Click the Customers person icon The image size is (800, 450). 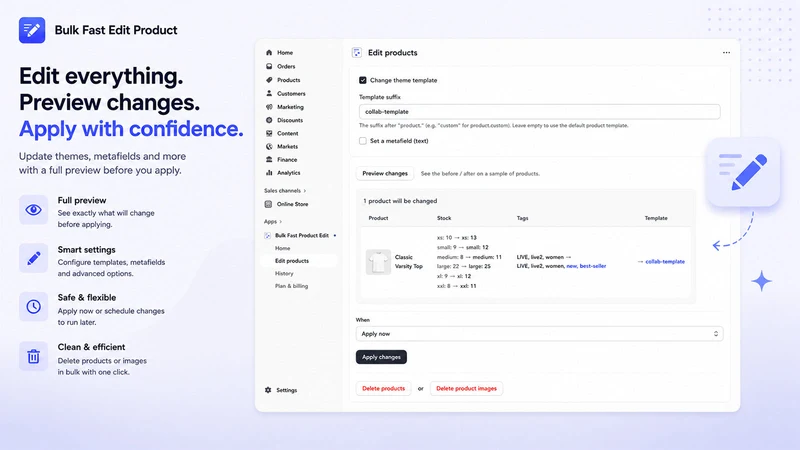point(269,93)
